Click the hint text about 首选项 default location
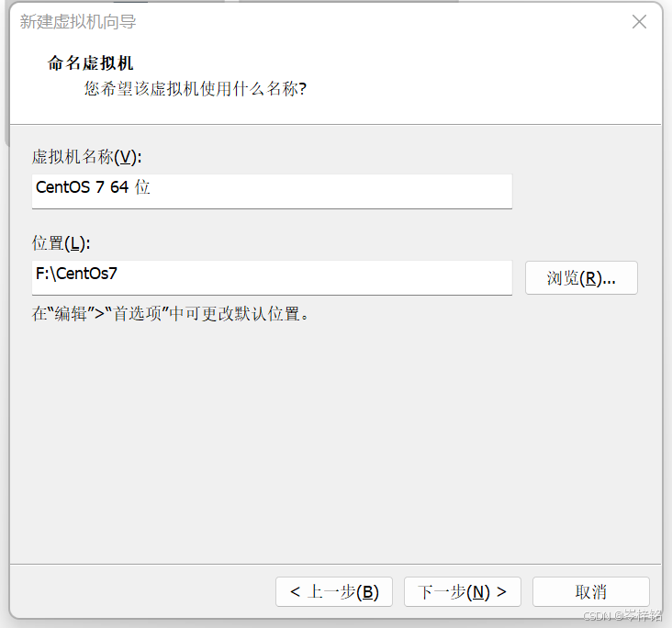 click(x=170, y=314)
